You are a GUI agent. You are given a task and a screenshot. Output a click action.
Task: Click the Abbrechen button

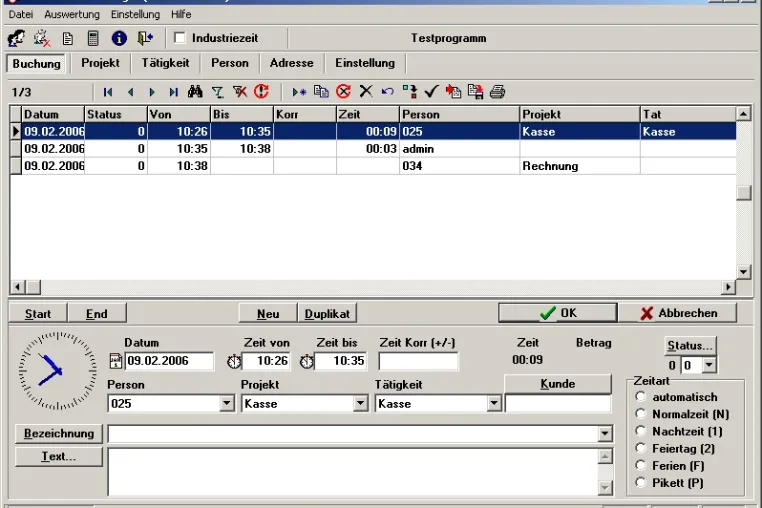click(678, 313)
